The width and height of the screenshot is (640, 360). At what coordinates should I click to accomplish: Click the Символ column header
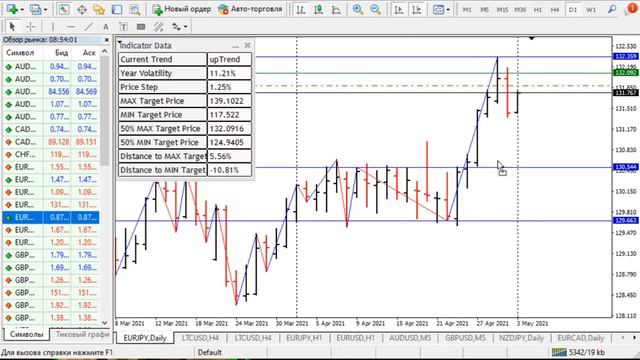click(20, 53)
